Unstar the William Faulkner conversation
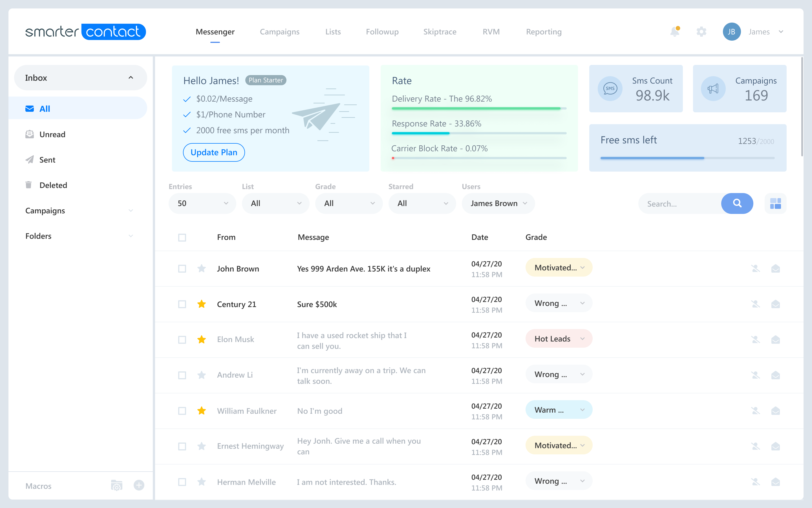 pos(201,411)
